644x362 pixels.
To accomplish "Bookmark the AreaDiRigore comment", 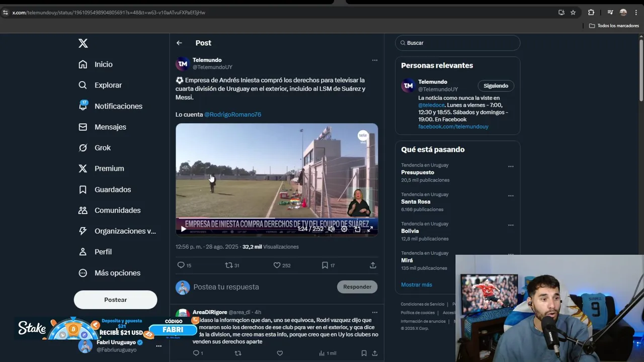I will pos(364,353).
